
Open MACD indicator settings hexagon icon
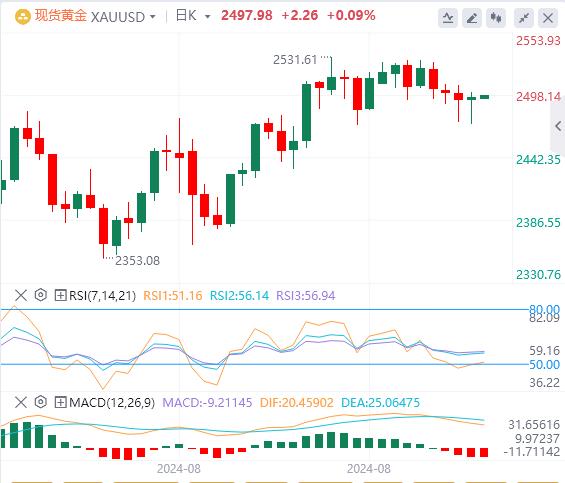point(41,402)
